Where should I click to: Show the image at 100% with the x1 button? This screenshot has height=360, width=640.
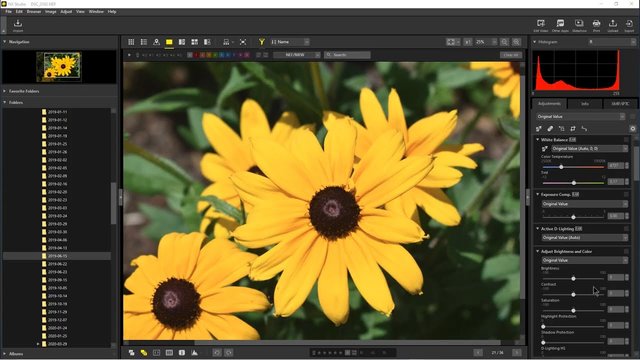point(468,42)
